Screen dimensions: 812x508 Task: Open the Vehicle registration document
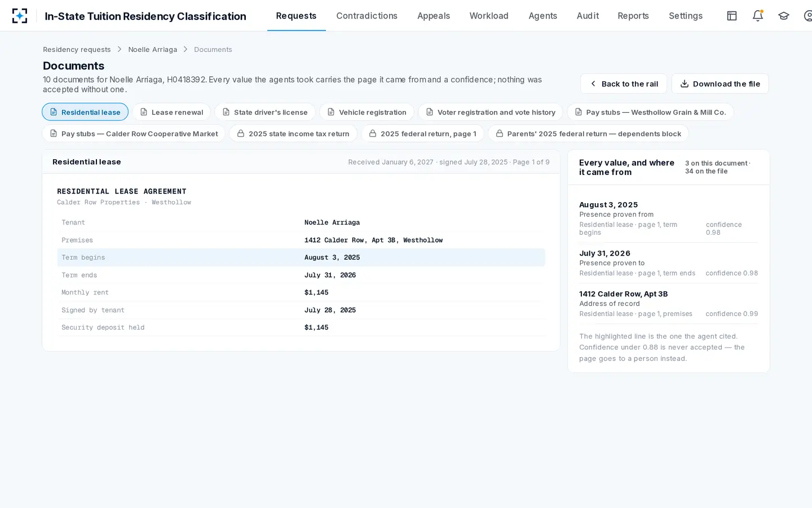[x=367, y=112]
